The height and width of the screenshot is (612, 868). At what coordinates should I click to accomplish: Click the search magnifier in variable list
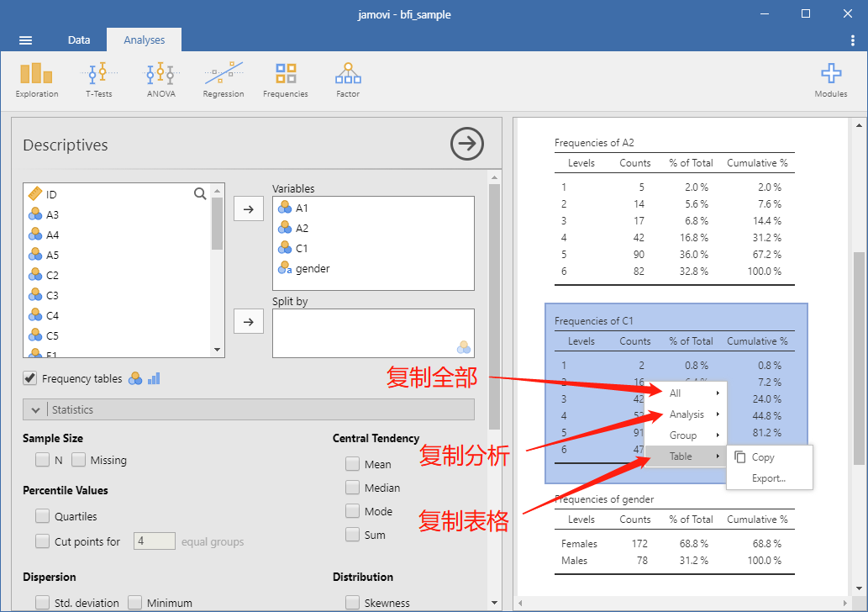[200, 193]
